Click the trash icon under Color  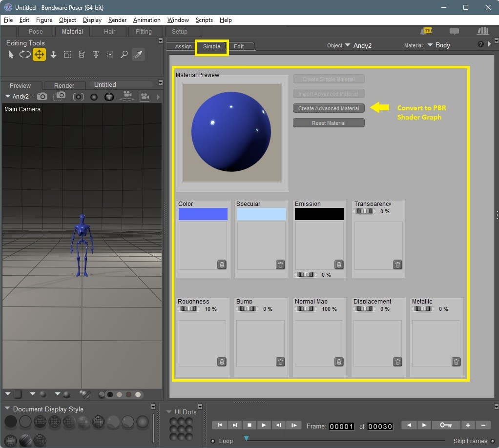pyautogui.click(x=222, y=265)
